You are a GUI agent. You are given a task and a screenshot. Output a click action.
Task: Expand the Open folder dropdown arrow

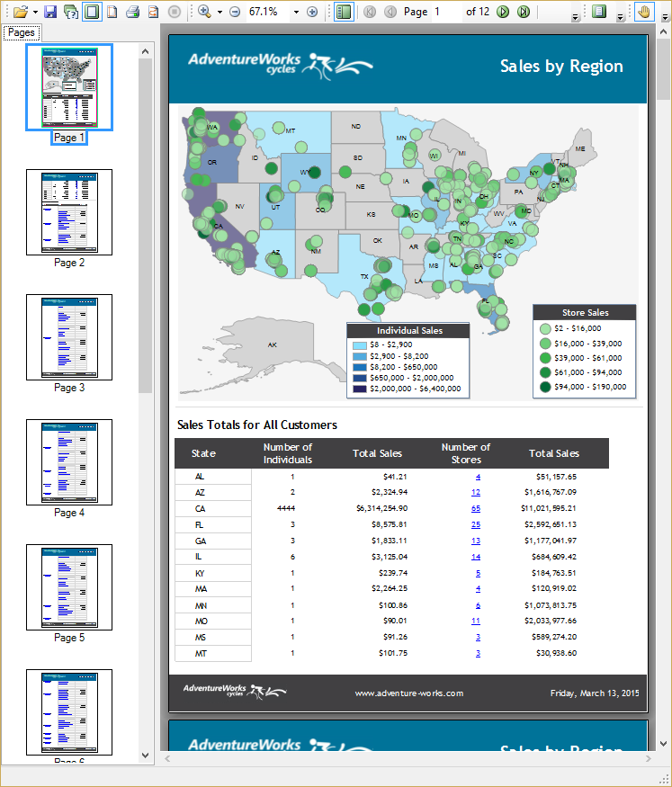coord(35,12)
